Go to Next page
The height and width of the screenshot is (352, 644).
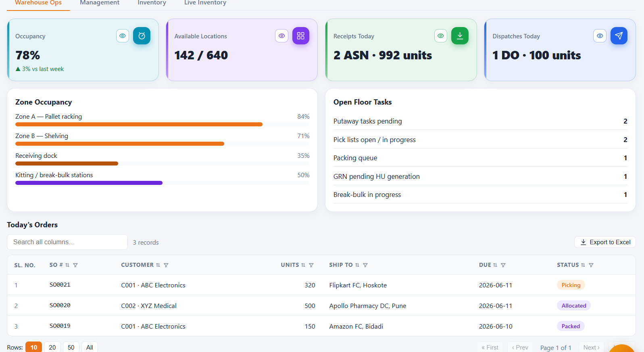coord(592,347)
